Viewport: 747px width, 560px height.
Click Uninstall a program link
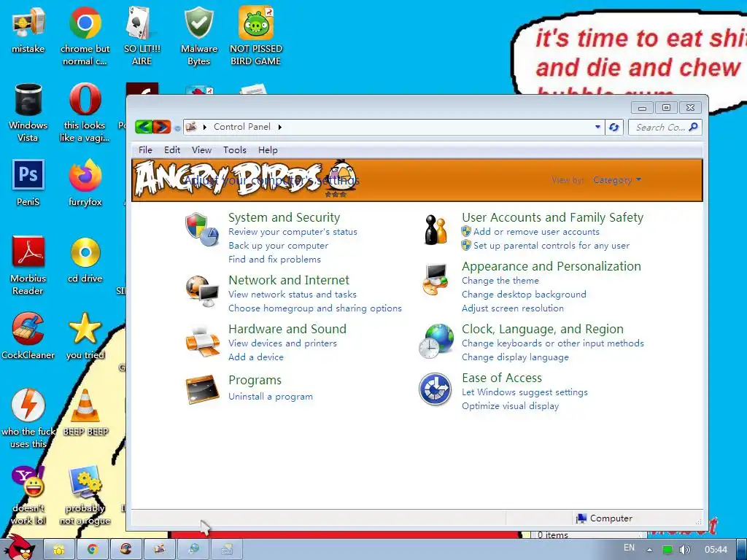pos(271,396)
